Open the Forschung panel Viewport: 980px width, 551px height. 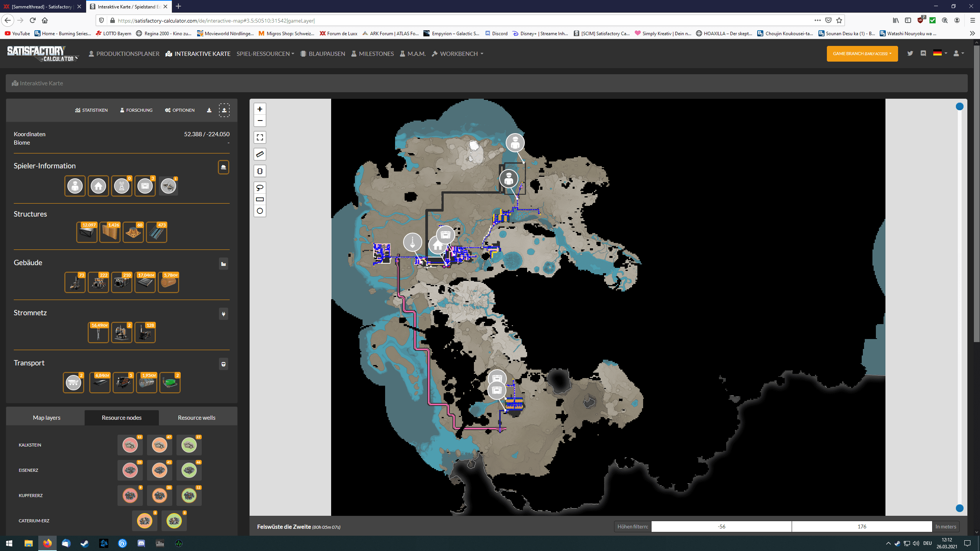(136, 110)
